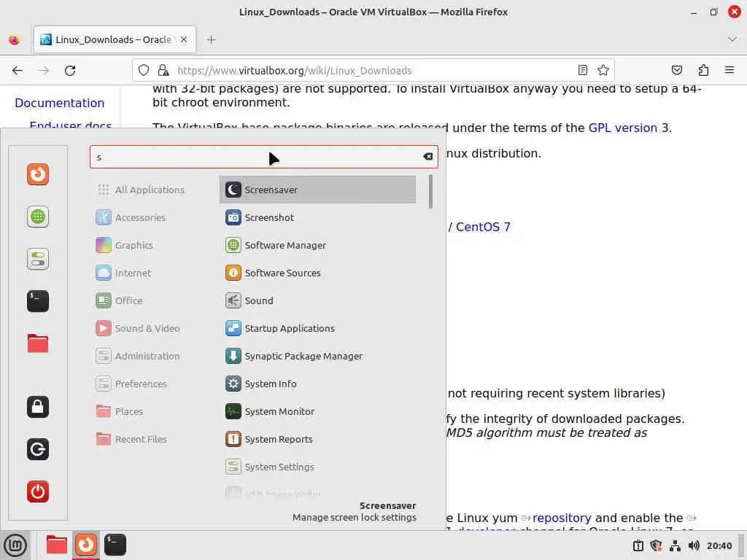
Task: Follow the repository link in the page text
Action: coord(562,518)
